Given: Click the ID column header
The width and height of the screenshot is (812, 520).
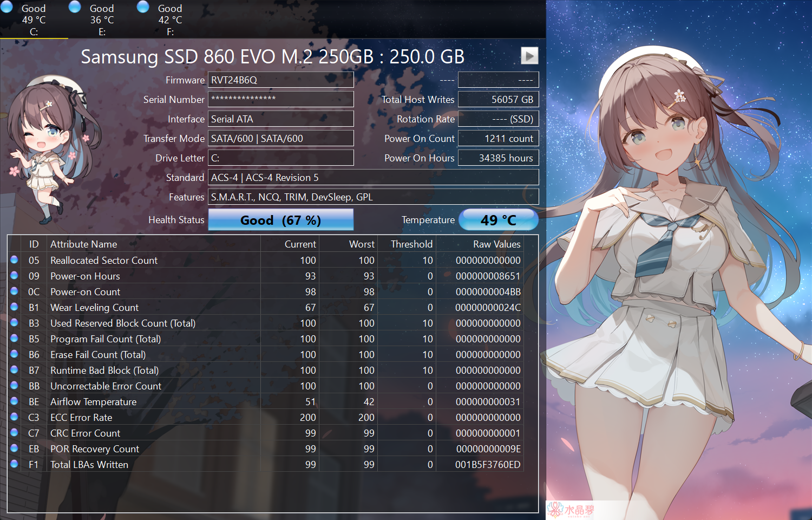Looking at the screenshot, I should [34, 244].
